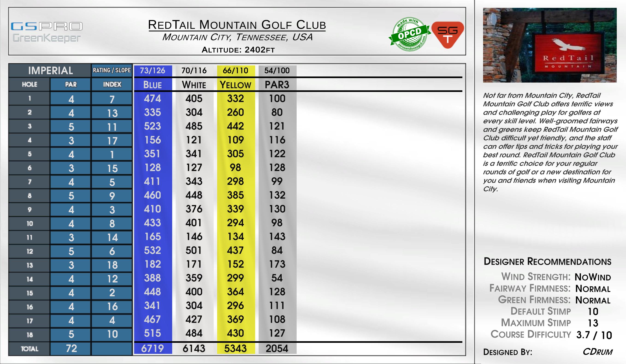Select the PAR column header
The width and height of the screenshot is (626, 364).
point(71,84)
